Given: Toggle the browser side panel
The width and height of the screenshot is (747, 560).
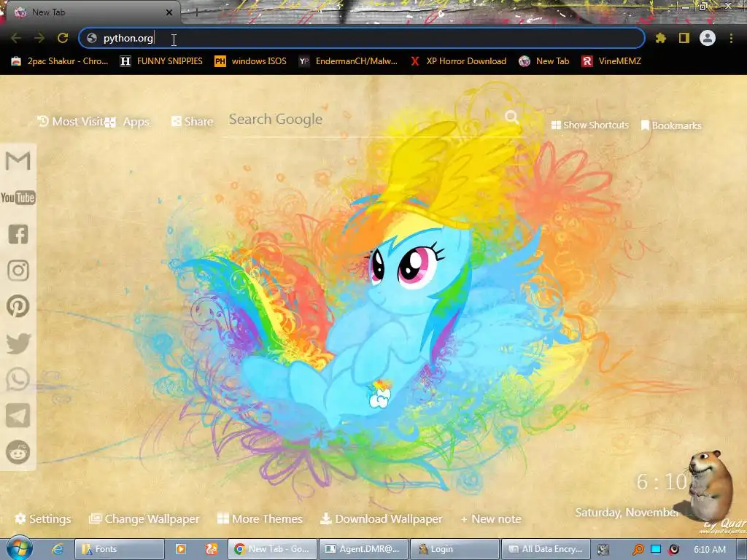Looking at the screenshot, I should tap(684, 38).
